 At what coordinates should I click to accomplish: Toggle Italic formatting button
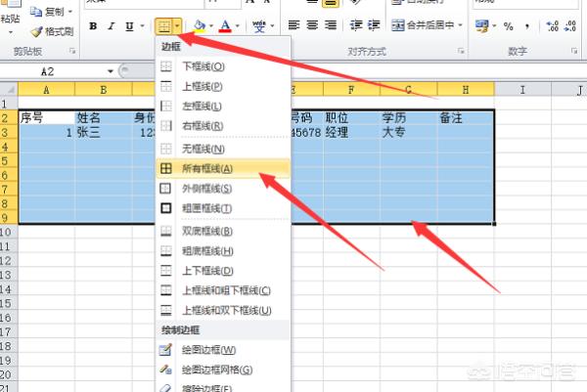[111, 25]
